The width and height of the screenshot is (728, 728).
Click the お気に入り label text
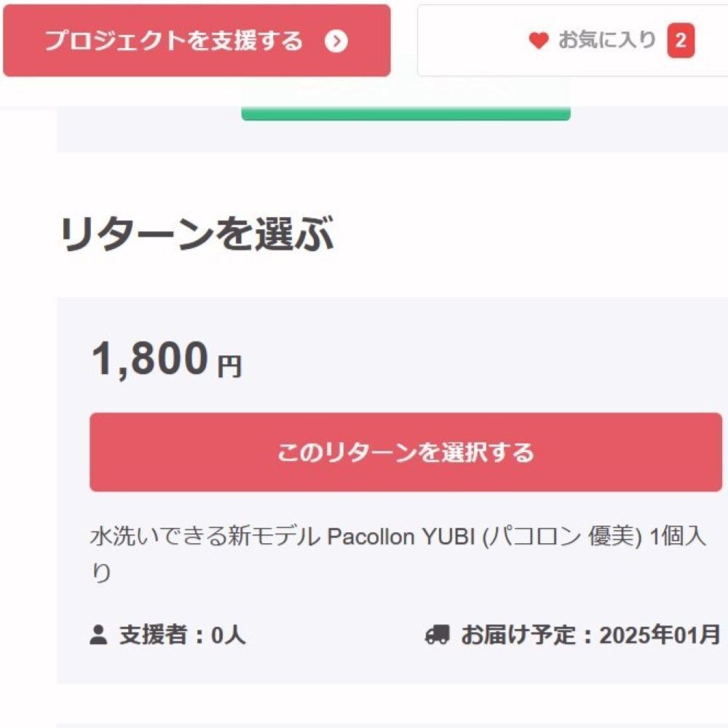[607, 39]
